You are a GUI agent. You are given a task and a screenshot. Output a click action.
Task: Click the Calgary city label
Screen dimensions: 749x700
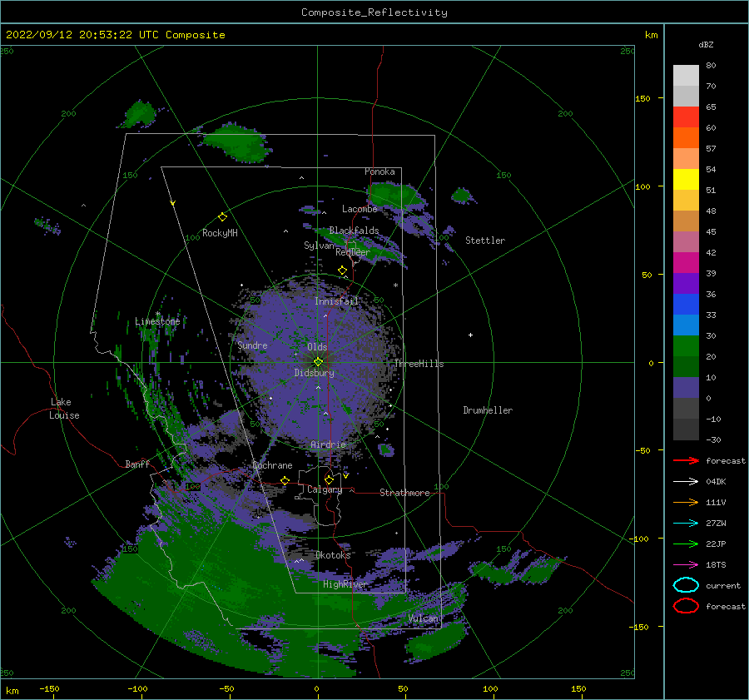pyautogui.click(x=325, y=489)
